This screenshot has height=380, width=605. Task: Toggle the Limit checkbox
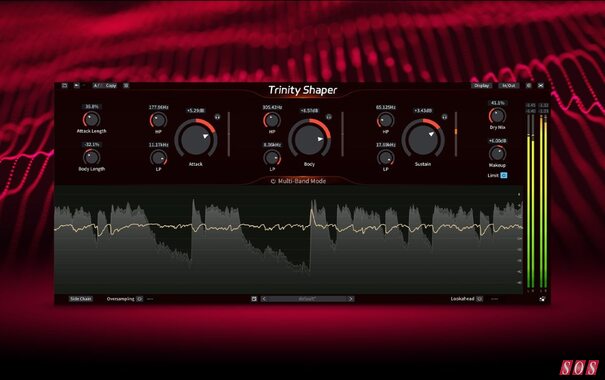504,175
